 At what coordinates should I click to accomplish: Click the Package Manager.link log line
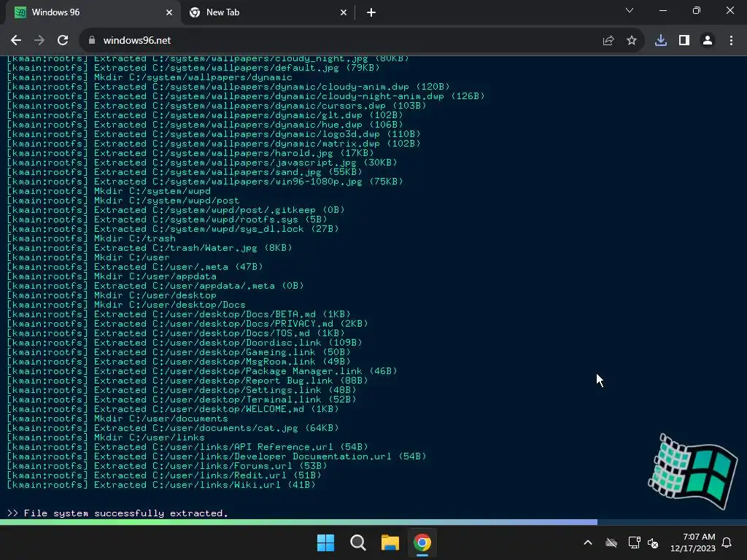[202, 371]
